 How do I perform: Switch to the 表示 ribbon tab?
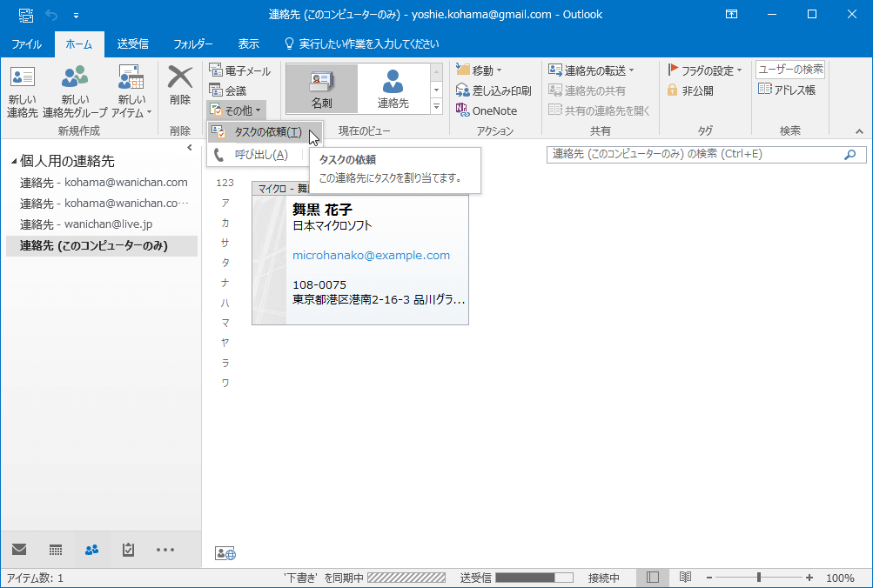pos(248,43)
